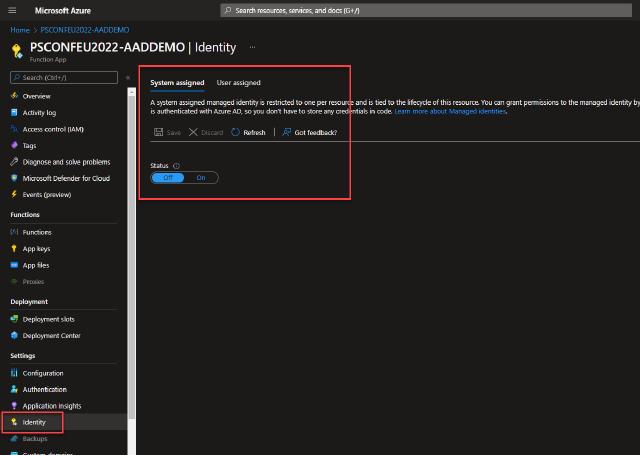Open PSCONFEU2022-AADDEMO breadcrumb link
The width and height of the screenshot is (640, 455).
coord(85,30)
